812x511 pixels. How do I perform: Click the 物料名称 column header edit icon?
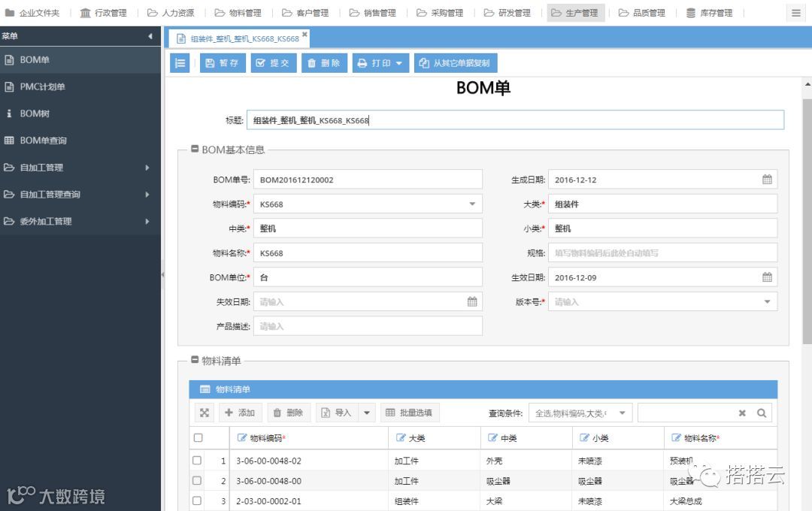click(676, 438)
